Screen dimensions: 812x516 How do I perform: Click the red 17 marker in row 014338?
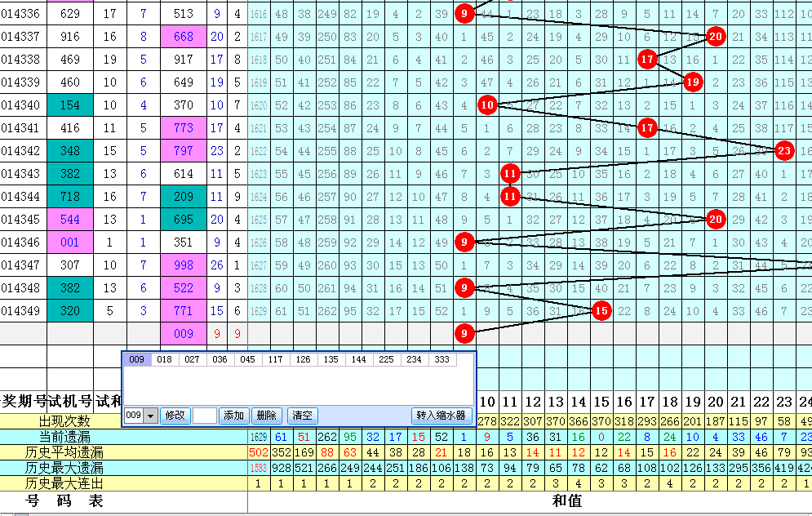647,59
